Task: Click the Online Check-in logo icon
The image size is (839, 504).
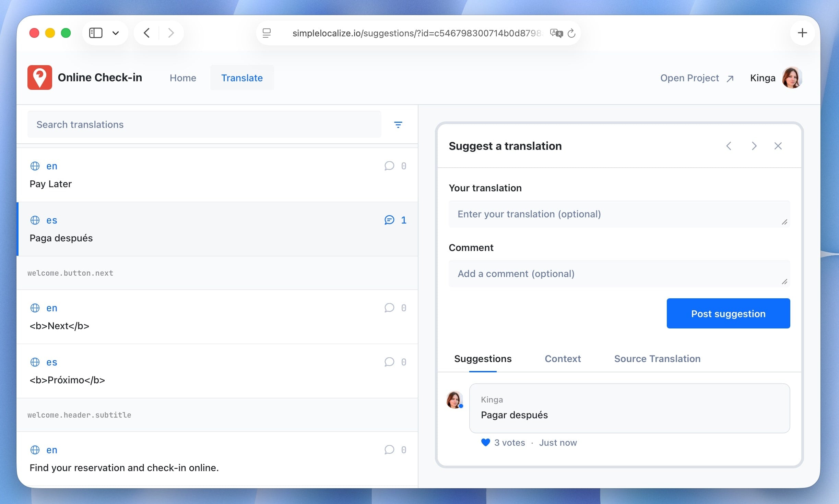Action: pos(40,77)
